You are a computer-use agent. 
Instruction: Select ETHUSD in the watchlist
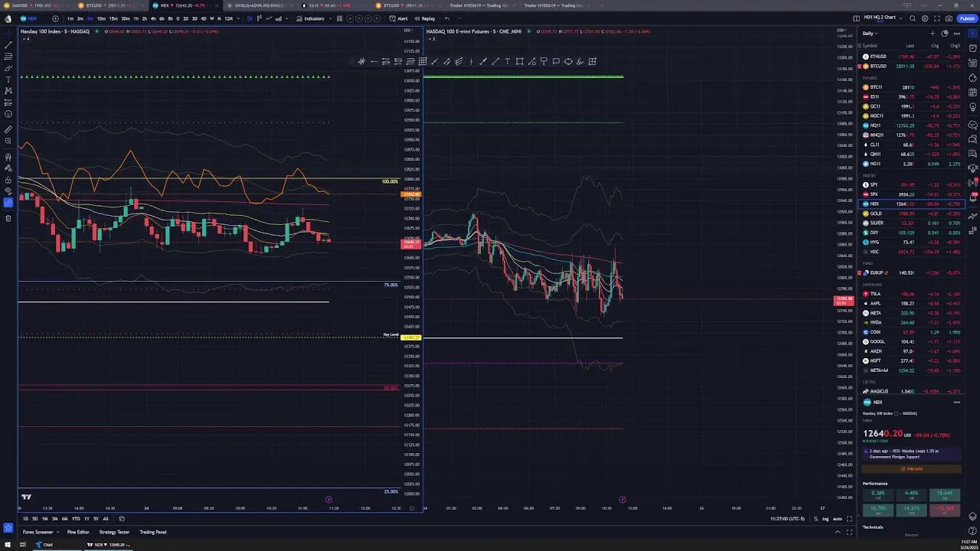pyautogui.click(x=912, y=57)
